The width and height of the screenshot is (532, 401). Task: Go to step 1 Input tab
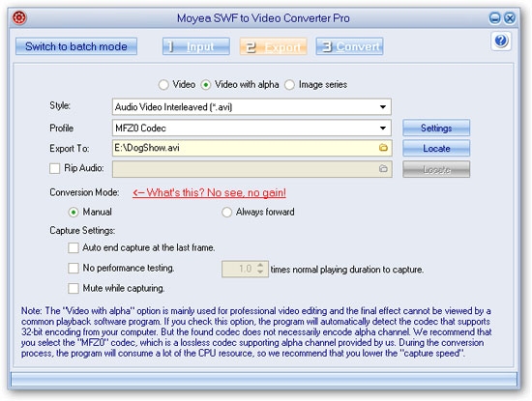[x=196, y=46]
